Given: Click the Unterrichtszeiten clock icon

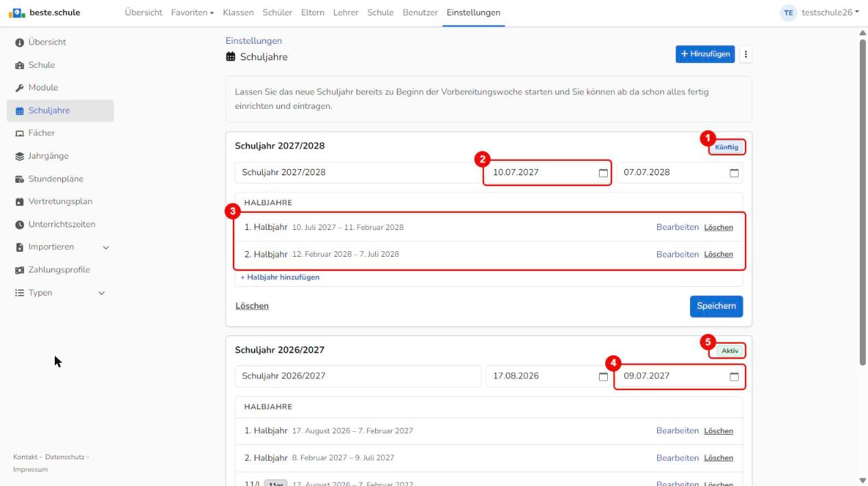Looking at the screenshot, I should [19, 225].
